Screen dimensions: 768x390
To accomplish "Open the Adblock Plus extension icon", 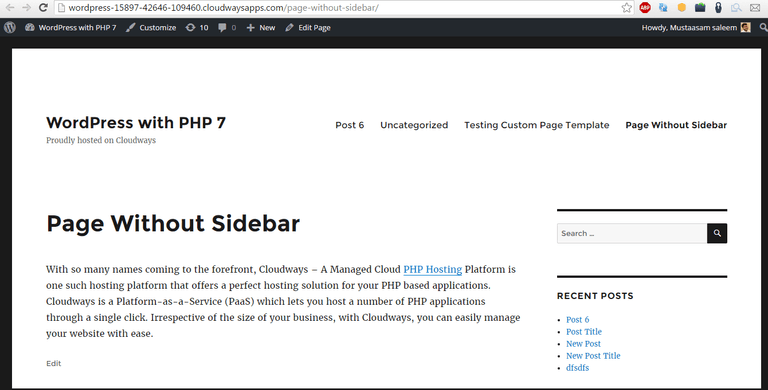I will click(645, 7).
